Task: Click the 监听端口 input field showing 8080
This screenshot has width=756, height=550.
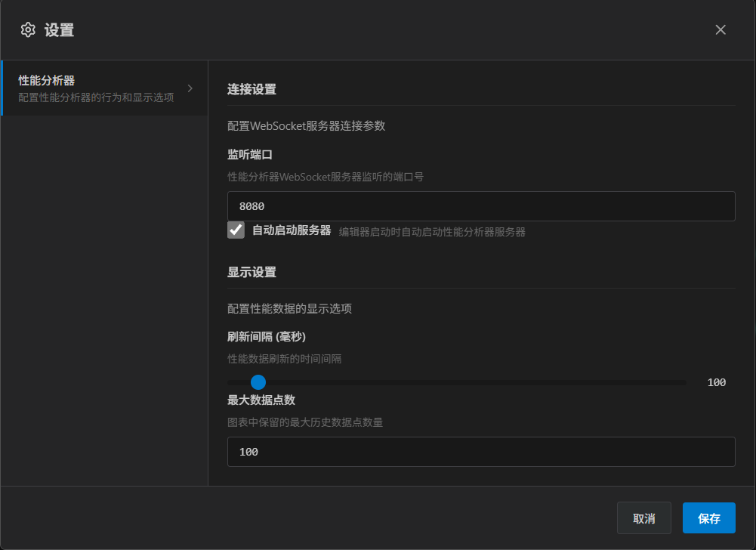Action: tap(481, 206)
